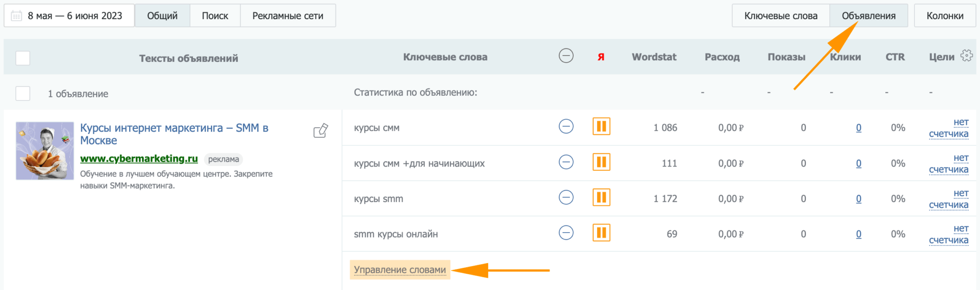This screenshot has width=980, height=290.
Task: Switch to 'Ключевые слова' view
Action: pos(780,16)
